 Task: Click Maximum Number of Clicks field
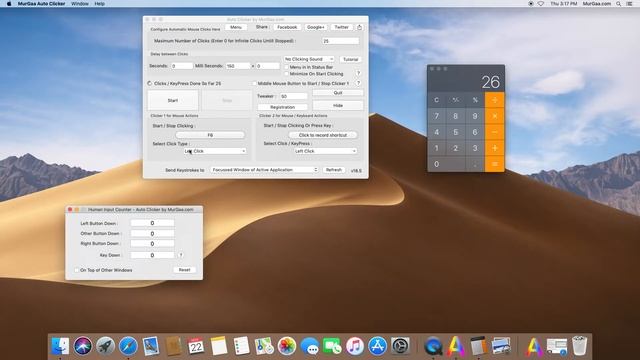pyautogui.click(x=340, y=41)
